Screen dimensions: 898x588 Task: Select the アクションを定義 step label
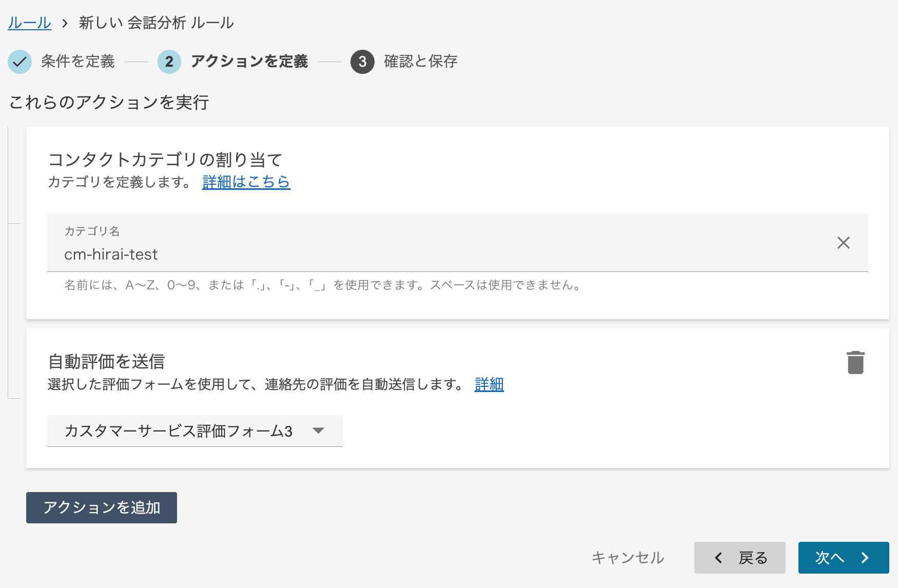(x=249, y=62)
